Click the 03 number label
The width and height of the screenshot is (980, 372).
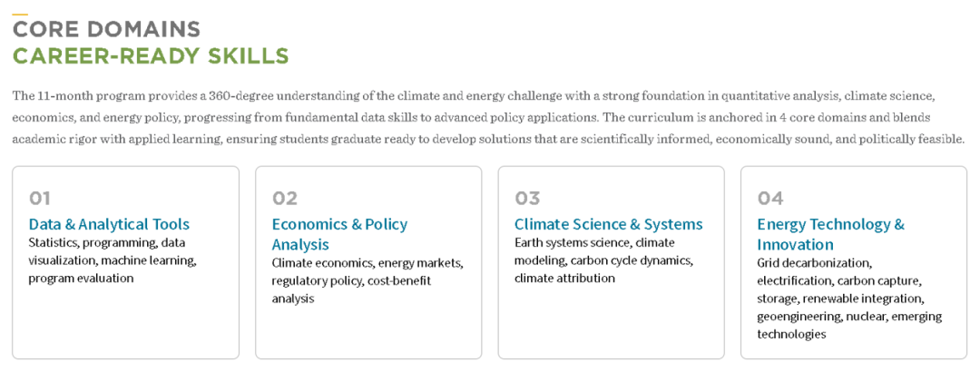527,198
